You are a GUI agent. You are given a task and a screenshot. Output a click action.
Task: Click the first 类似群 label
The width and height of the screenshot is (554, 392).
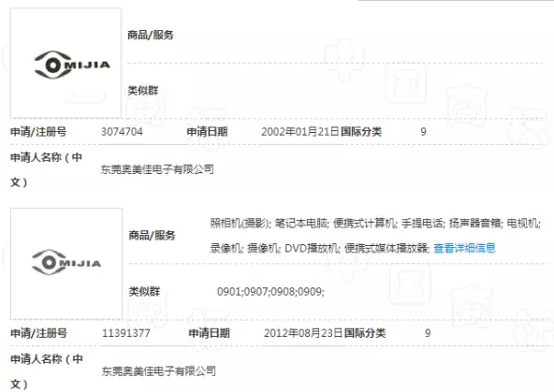[x=143, y=91]
